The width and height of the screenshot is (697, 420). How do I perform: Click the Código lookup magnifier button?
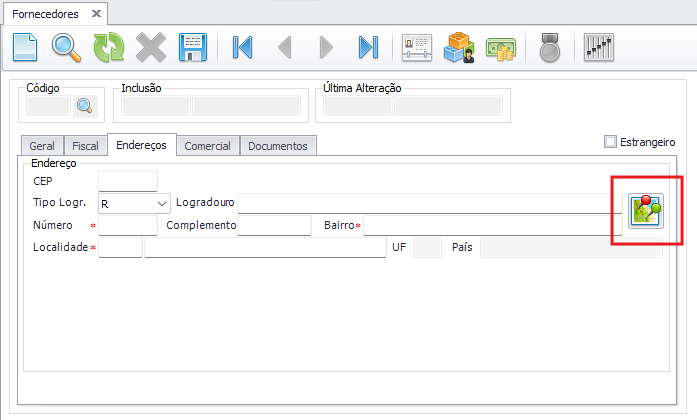84,105
